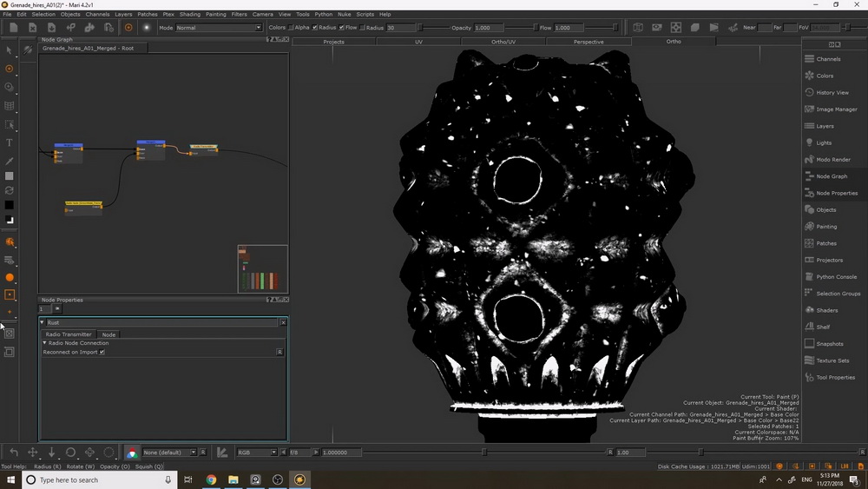
Task: Open the blend Mode Normal dropdown
Action: coord(219,27)
